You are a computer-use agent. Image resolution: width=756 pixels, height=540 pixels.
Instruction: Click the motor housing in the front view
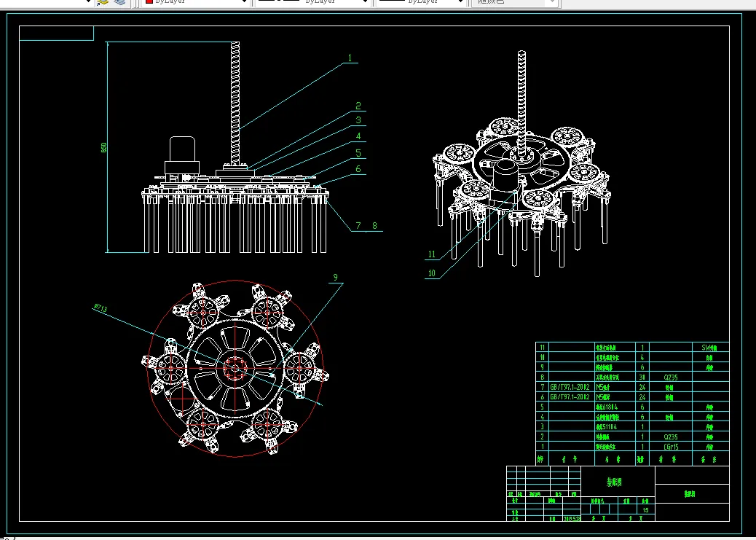coord(182,155)
